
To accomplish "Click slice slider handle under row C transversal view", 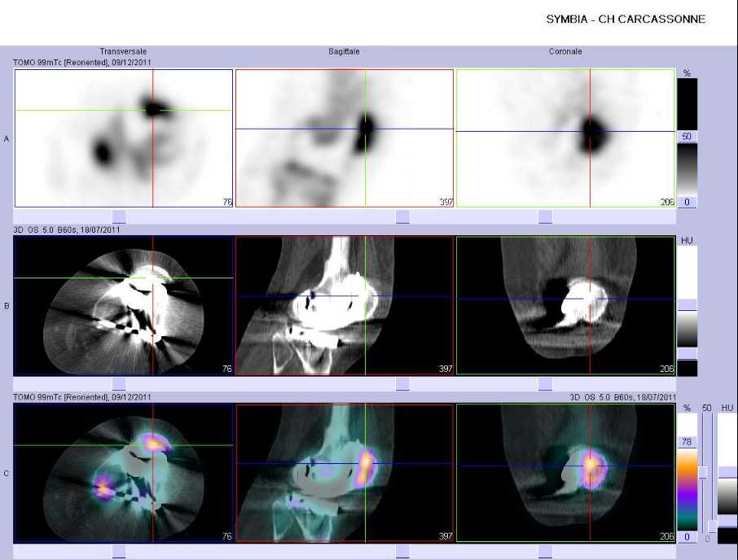I will [119, 552].
